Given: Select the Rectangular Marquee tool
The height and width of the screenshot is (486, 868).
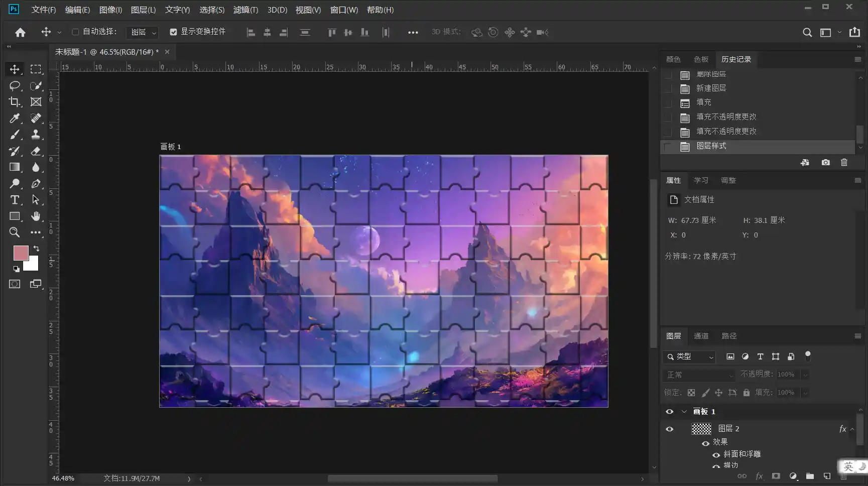Looking at the screenshot, I should tap(36, 69).
